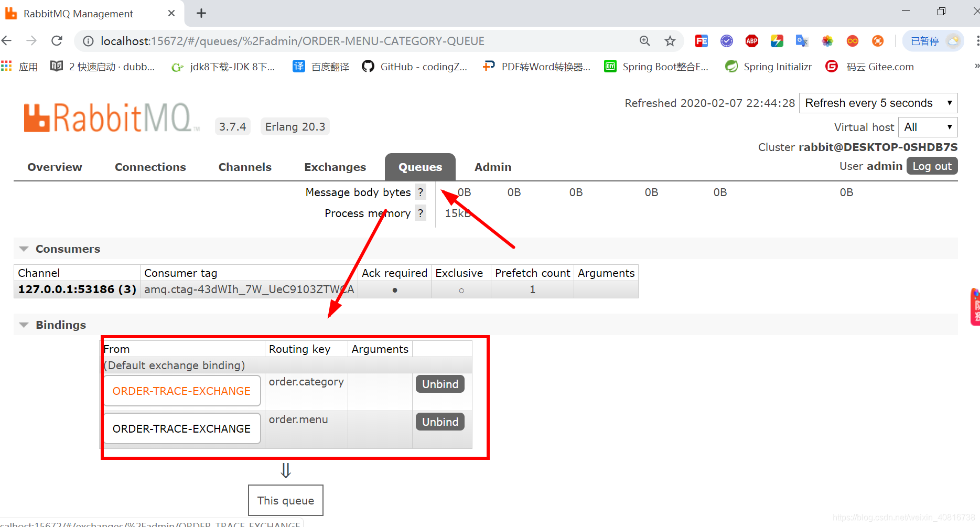Click the RabbitMQ logo
980x527 pixels.
point(112,117)
